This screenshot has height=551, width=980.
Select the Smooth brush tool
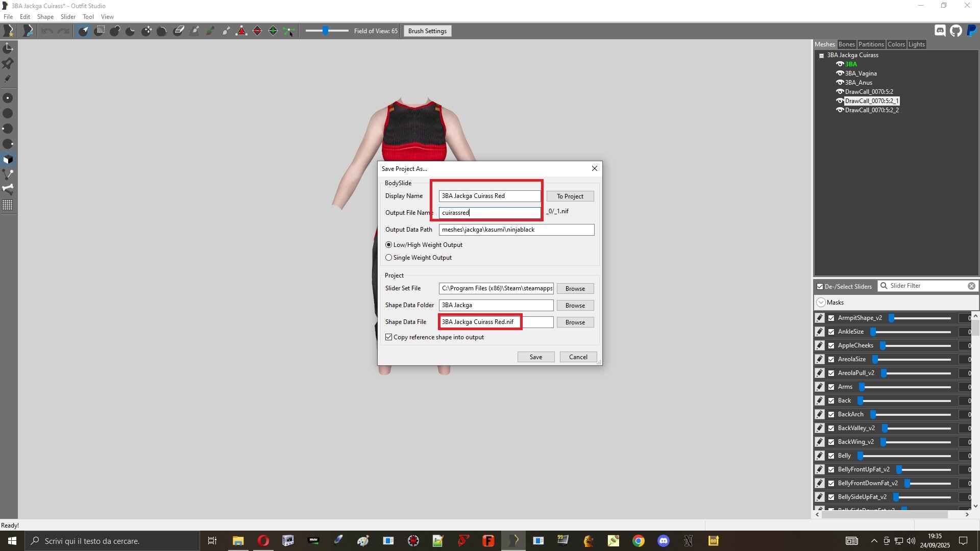point(162,31)
